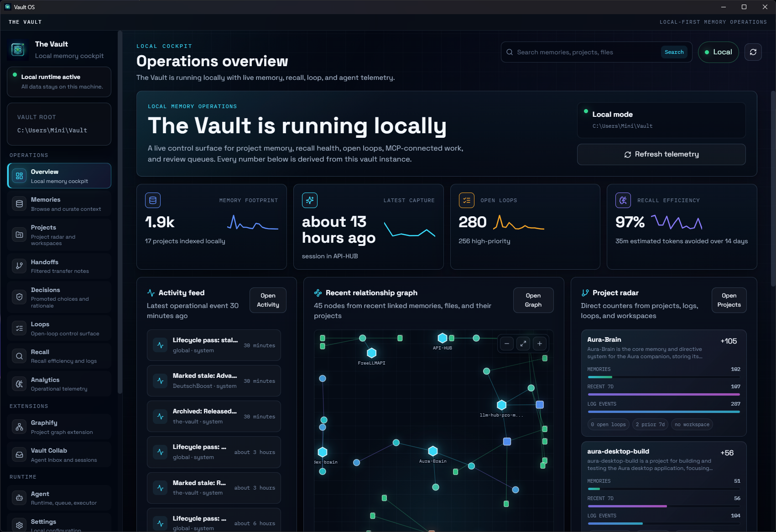Click the Latest Capture sparkle icon
This screenshot has width=776, height=532.
310,200
